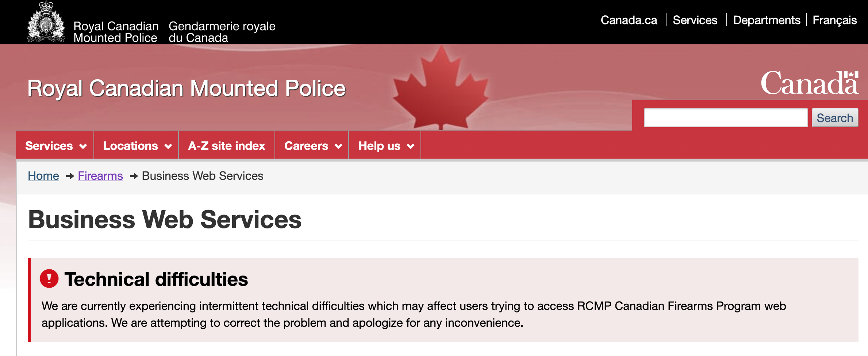Viewport: 868px width, 356px height.
Task: Click the RCMP crest emblem
Action: pos(46,22)
